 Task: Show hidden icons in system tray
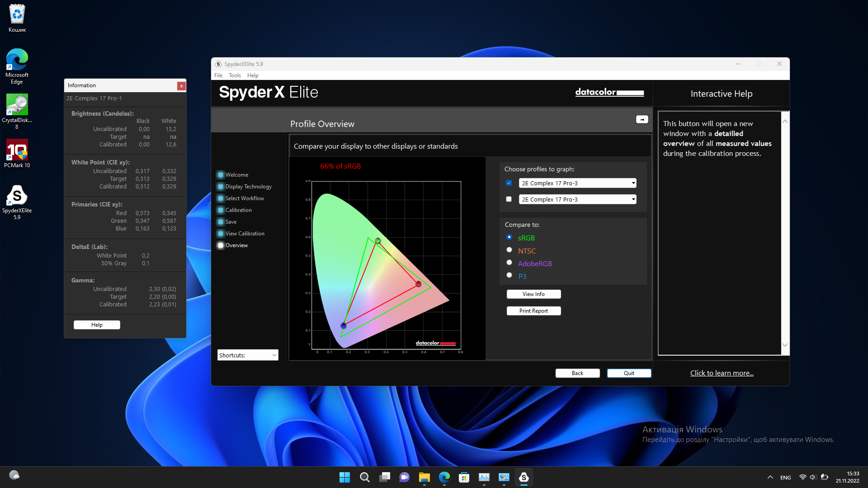coord(770,477)
